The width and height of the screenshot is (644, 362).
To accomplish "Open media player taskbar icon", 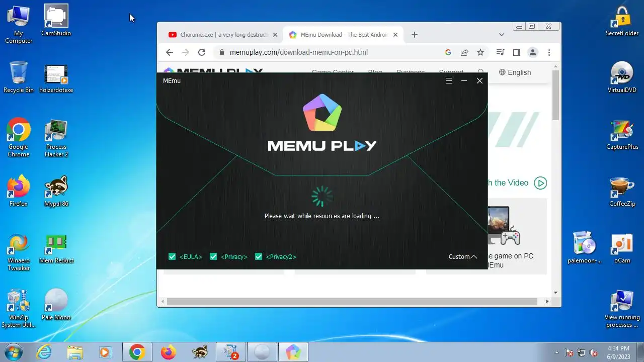I will tap(106, 352).
